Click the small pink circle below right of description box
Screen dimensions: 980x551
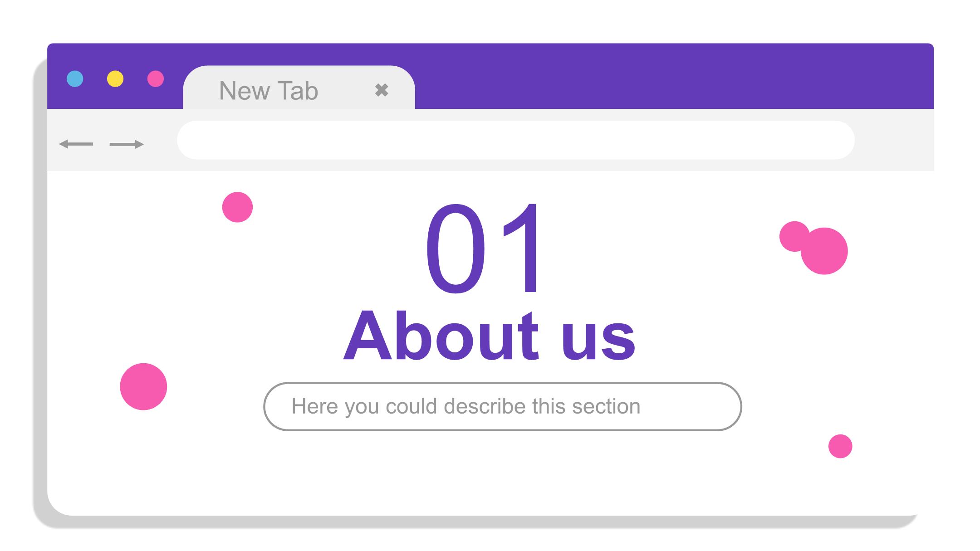pos(840,446)
